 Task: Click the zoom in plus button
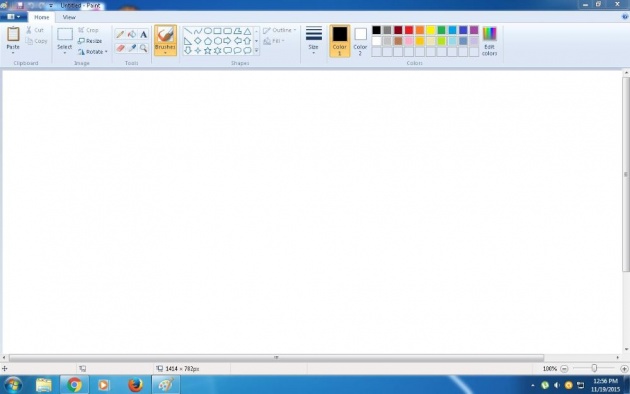coord(624,368)
